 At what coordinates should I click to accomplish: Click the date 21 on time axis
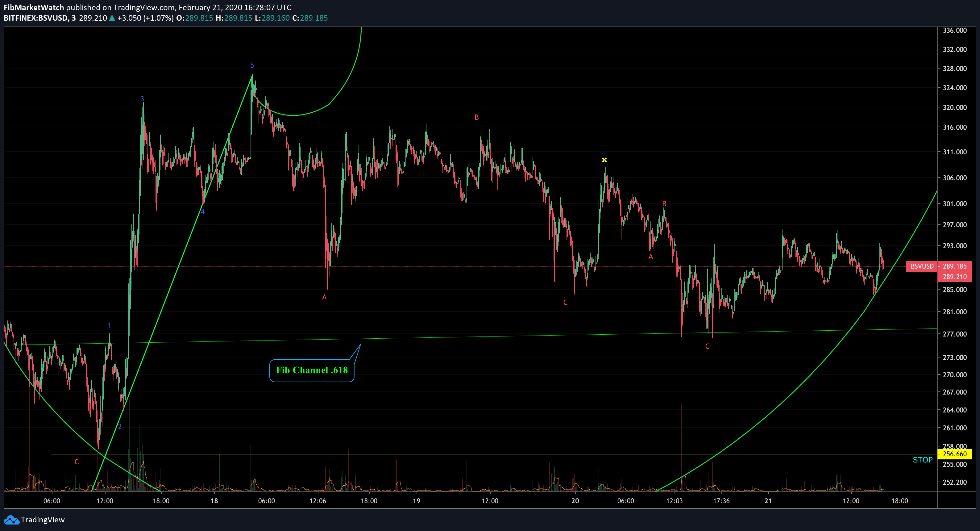click(x=768, y=501)
